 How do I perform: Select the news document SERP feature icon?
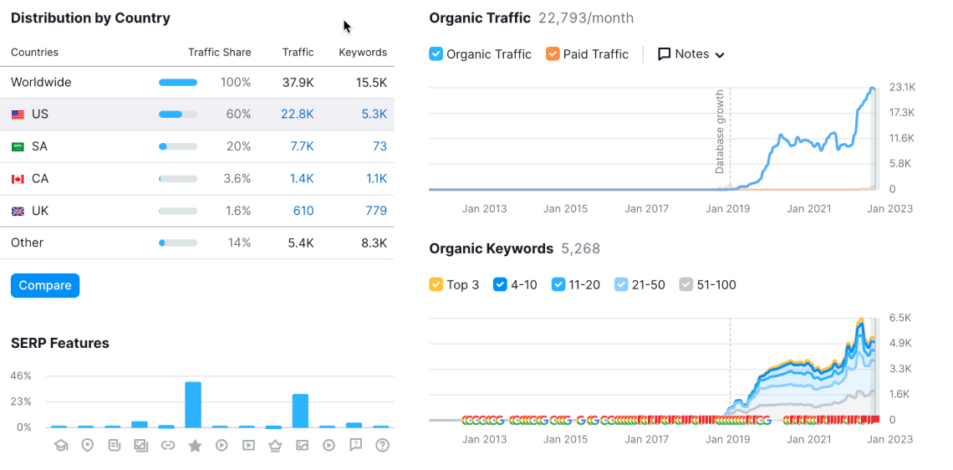tap(114, 446)
